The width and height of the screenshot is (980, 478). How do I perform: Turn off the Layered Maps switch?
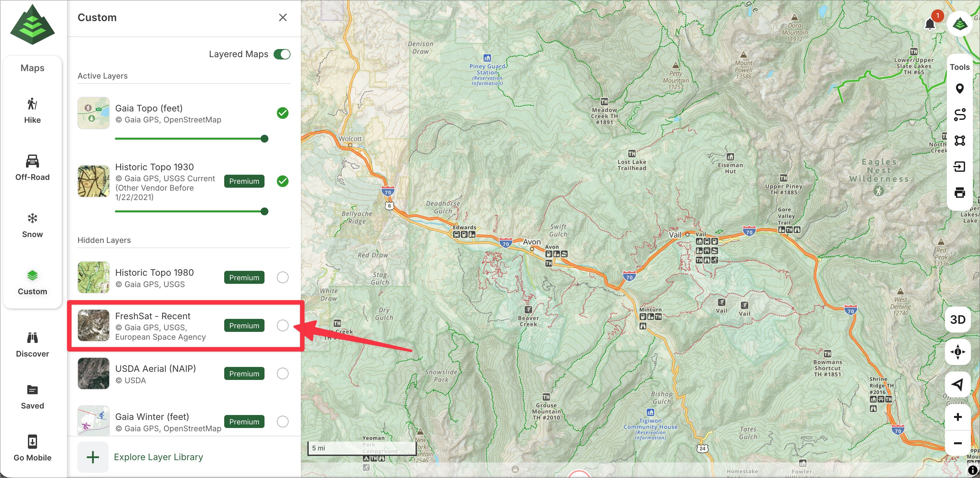coord(282,54)
